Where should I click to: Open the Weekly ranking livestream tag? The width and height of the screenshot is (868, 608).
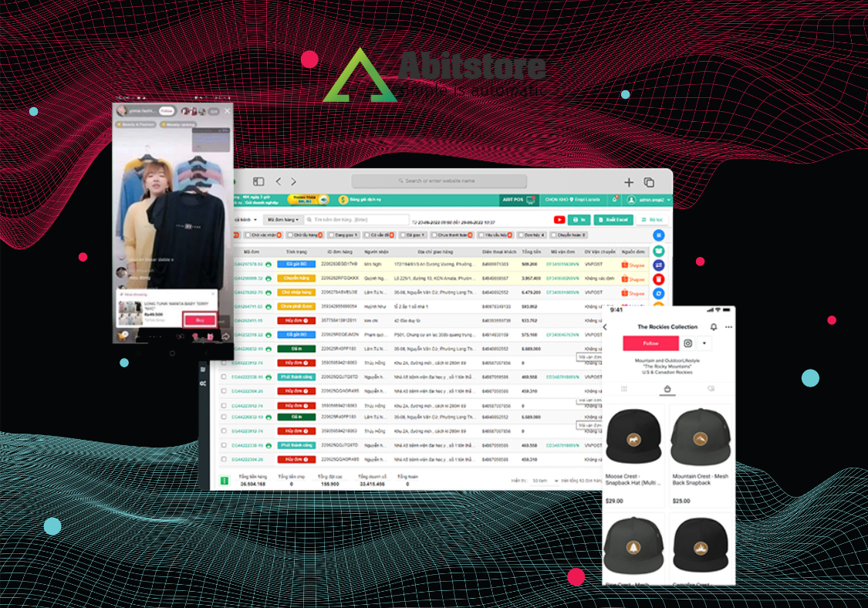(x=178, y=124)
